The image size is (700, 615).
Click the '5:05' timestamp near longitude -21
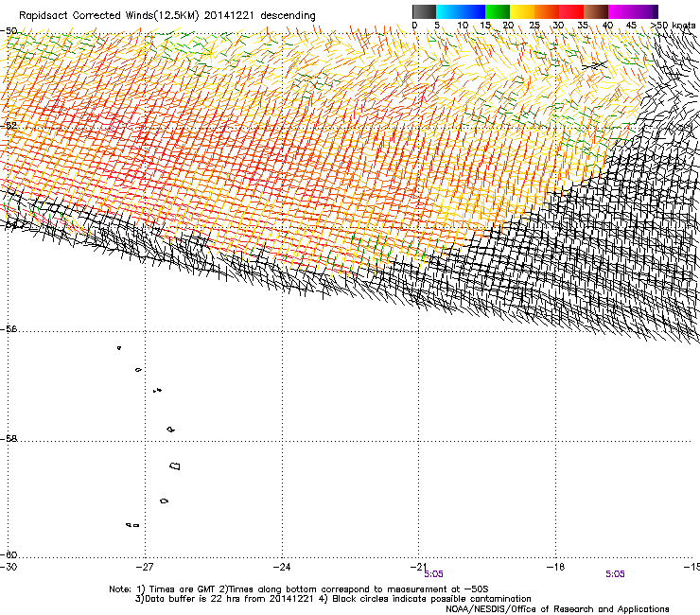point(433,574)
